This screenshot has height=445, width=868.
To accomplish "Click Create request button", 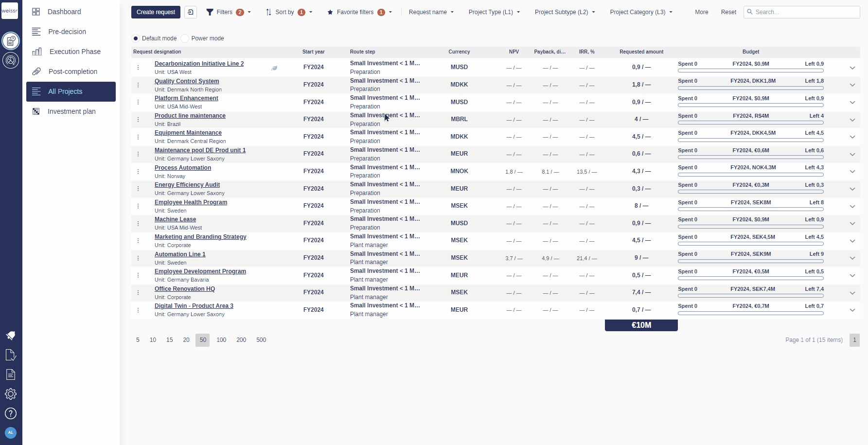I will pyautogui.click(x=156, y=12).
